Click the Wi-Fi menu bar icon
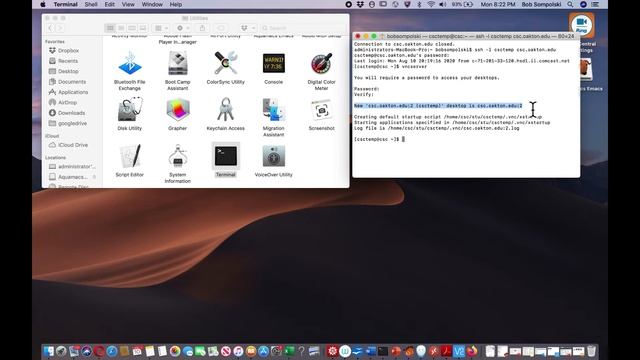 coord(431,4)
